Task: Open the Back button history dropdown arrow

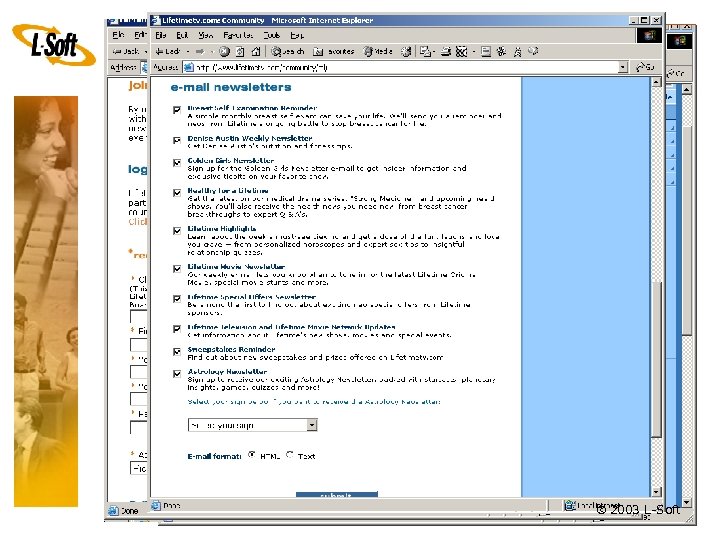Action: point(187,51)
